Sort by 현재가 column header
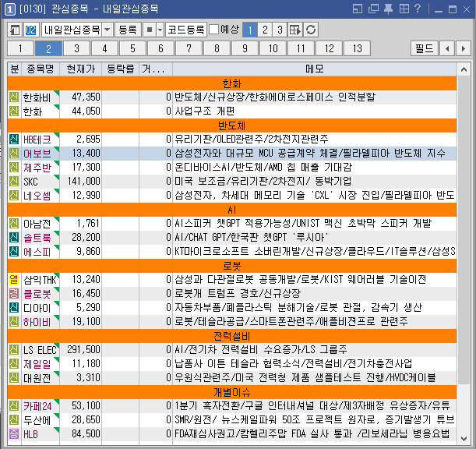476x449 pixels. 81,69
